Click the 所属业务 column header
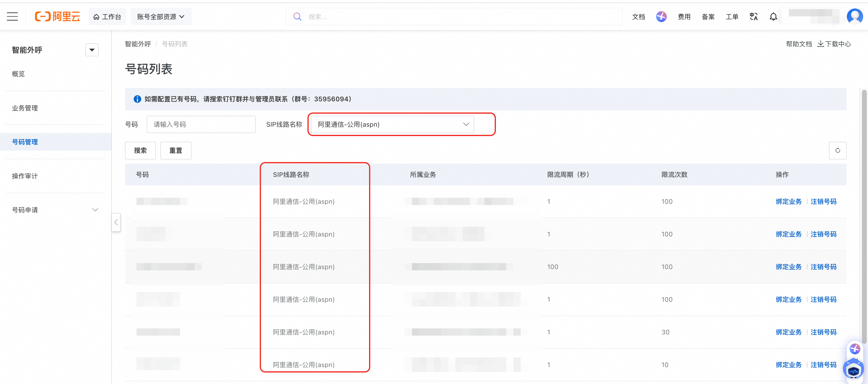 pos(423,174)
